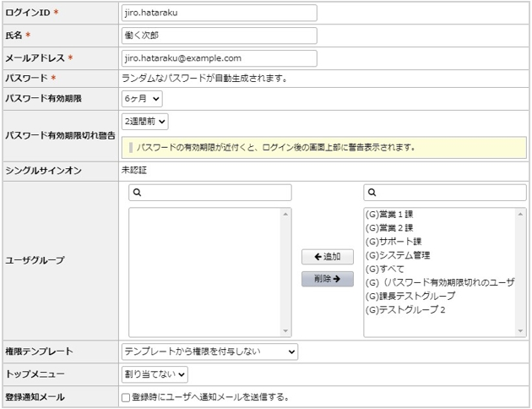Select (G)営業１課 in the group list
Image resolution: width=532 pixels, height=409 pixels.
tap(389, 215)
